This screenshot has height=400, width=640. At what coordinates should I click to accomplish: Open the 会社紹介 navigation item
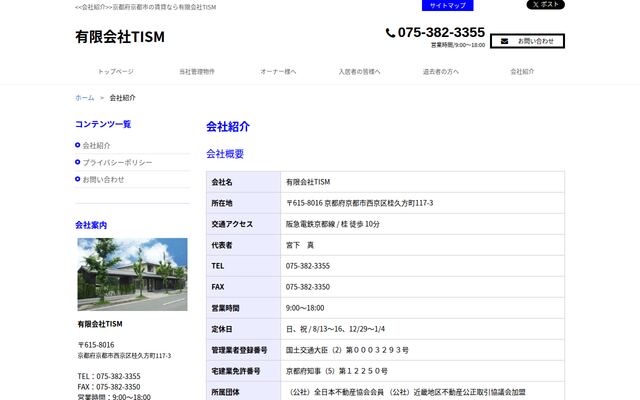(522, 71)
